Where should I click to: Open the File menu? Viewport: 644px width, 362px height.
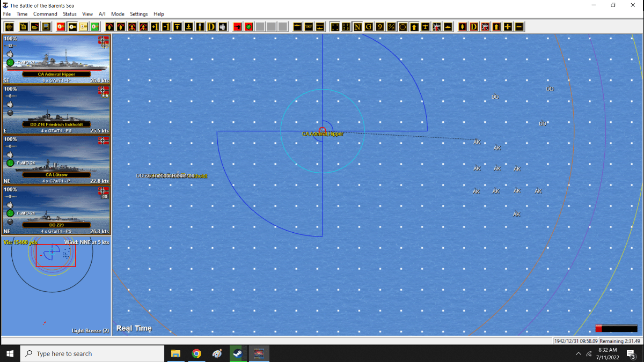pos(7,14)
